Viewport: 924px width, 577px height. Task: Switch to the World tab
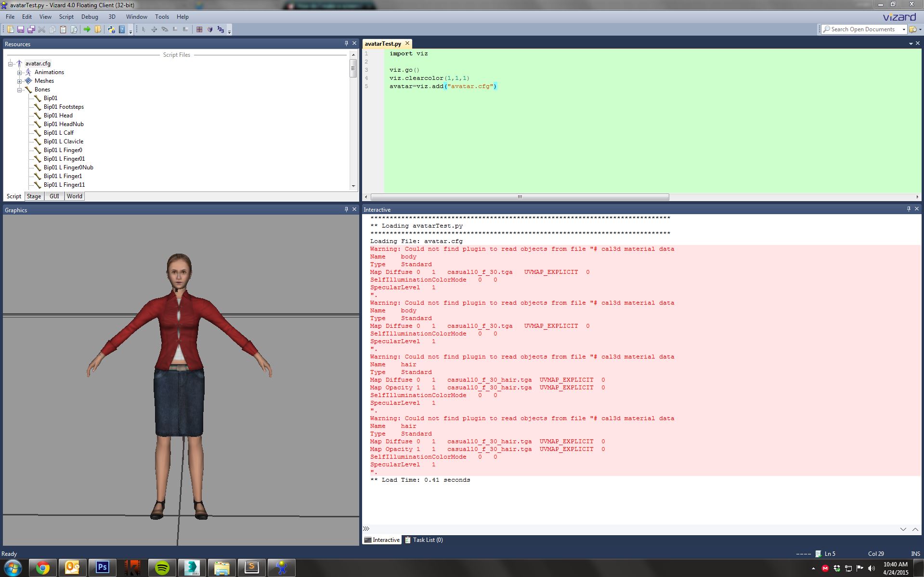(x=74, y=196)
